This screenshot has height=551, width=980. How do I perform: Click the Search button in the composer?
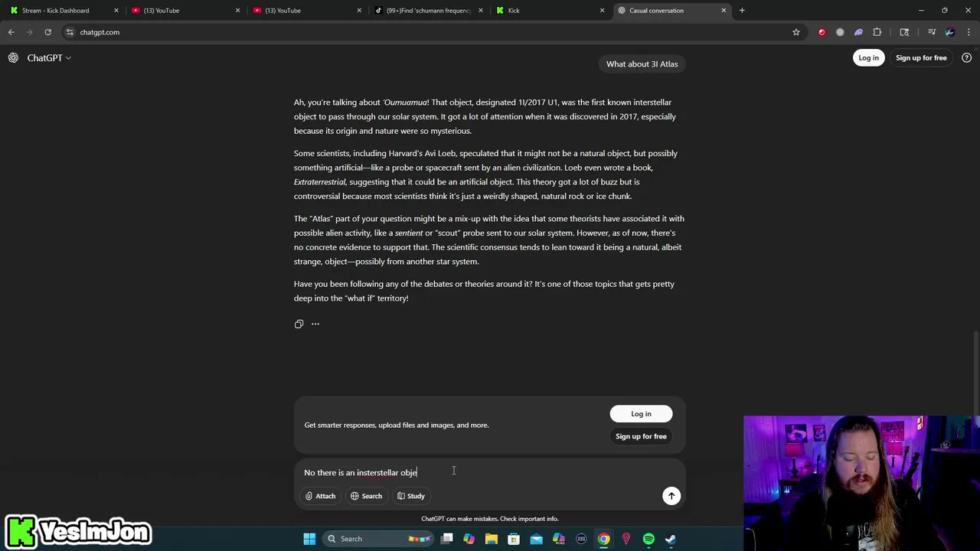click(x=366, y=496)
